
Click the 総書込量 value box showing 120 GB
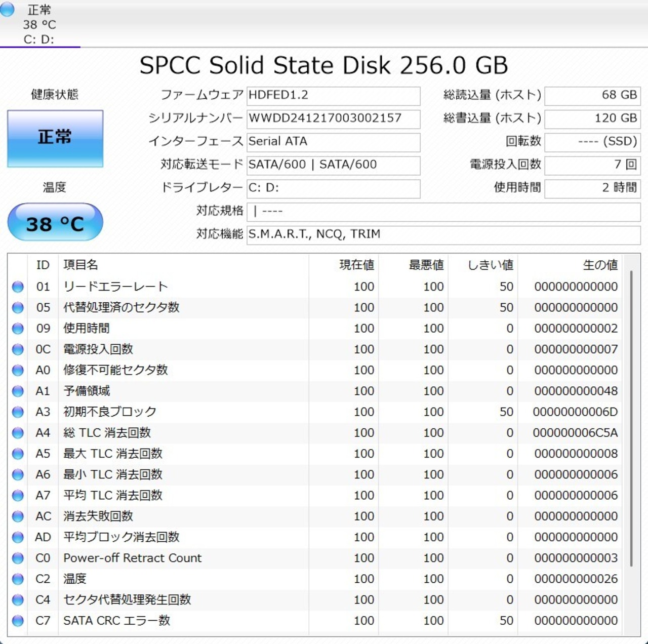pyautogui.click(x=592, y=118)
